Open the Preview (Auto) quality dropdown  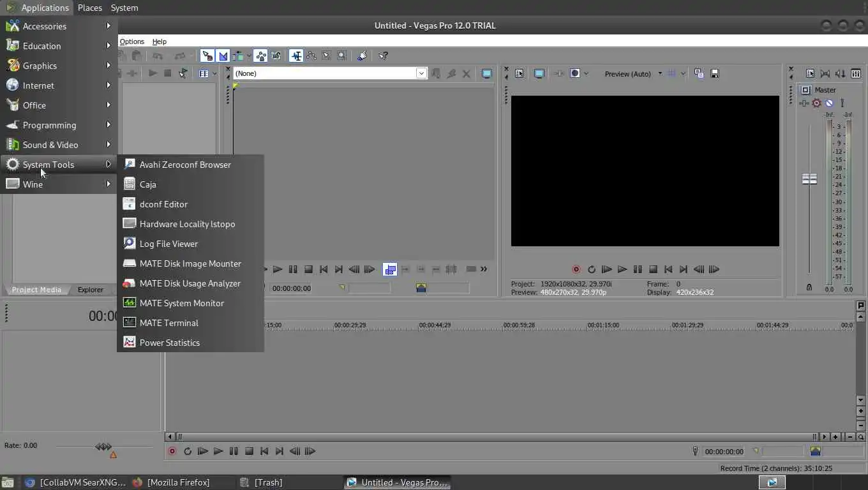click(633, 74)
